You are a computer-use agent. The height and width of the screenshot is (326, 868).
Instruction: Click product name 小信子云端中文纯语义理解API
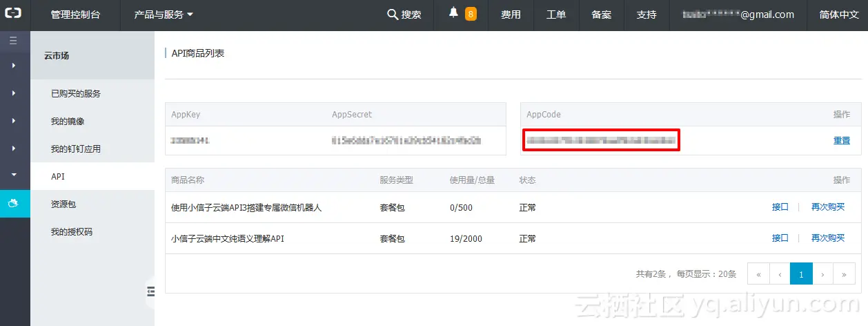(x=228, y=238)
